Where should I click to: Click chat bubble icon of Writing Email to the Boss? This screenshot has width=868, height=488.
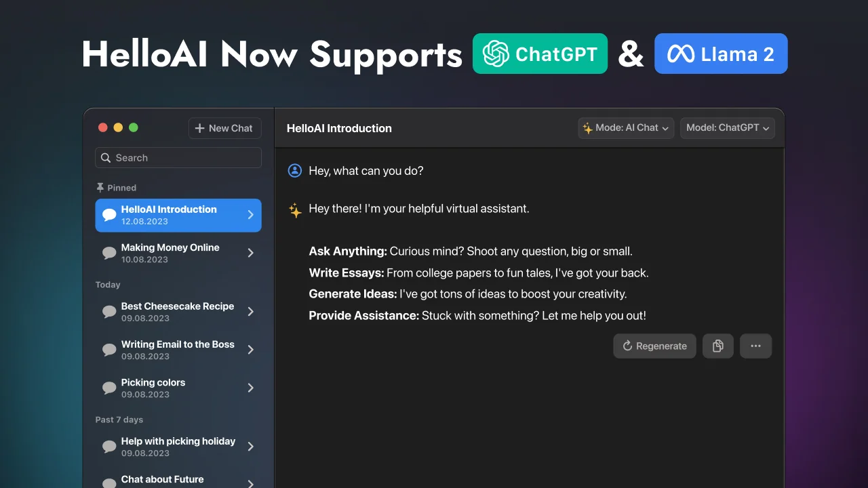tap(109, 350)
